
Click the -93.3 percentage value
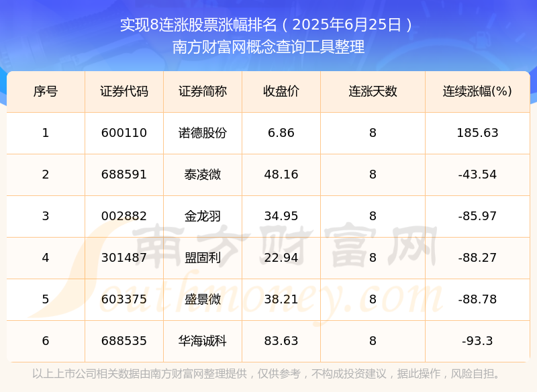pyautogui.click(x=477, y=341)
